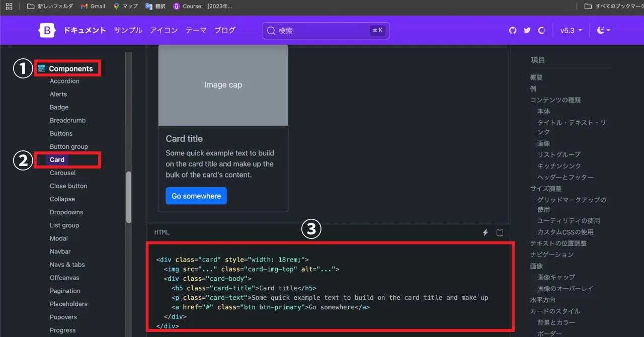Image resolution: width=644 pixels, height=337 pixels.
Task: Select テーマ in the top navigation
Action: [196, 30]
